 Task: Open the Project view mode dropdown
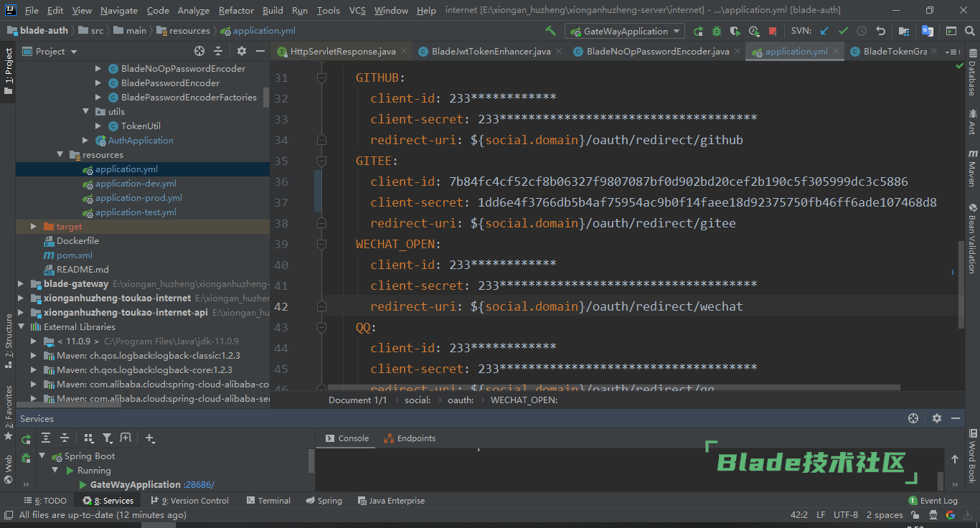(x=74, y=52)
